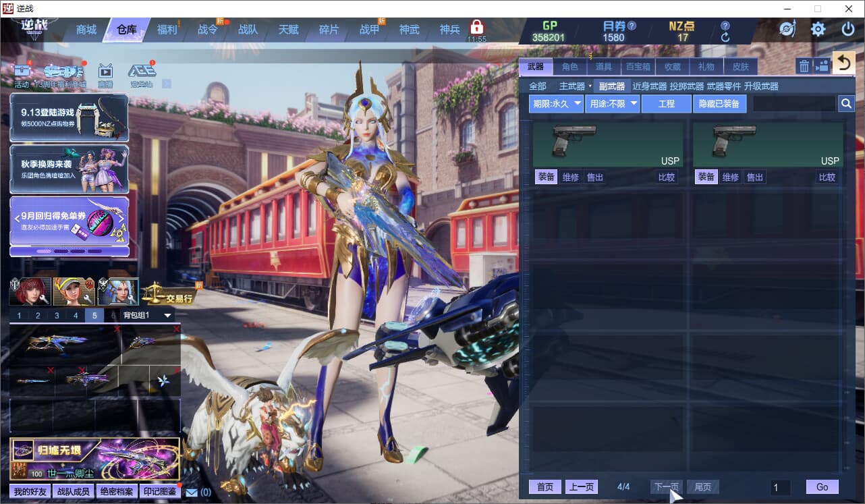Open the 背包组1 dropdown
Viewport: 865px width, 504px height.
pyautogui.click(x=147, y=316)
